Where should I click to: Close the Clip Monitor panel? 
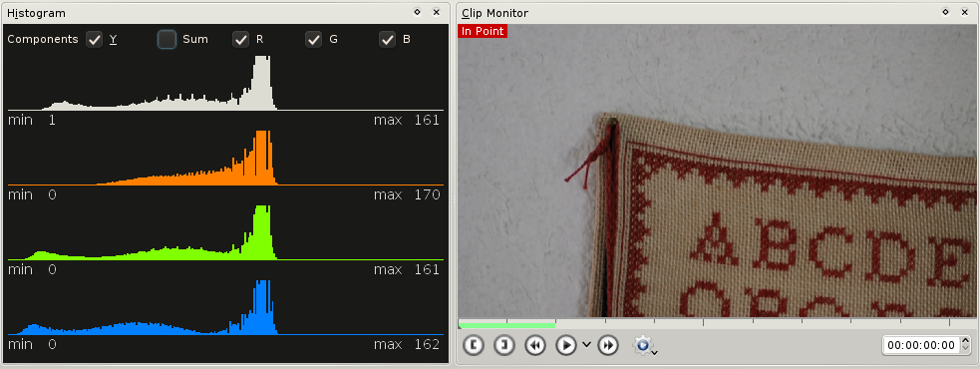click(965, 12)
